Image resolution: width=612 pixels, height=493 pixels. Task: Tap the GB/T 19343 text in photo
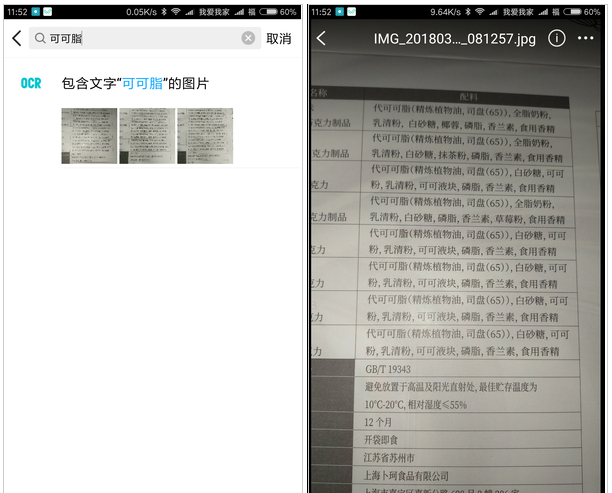pos(388,369)
